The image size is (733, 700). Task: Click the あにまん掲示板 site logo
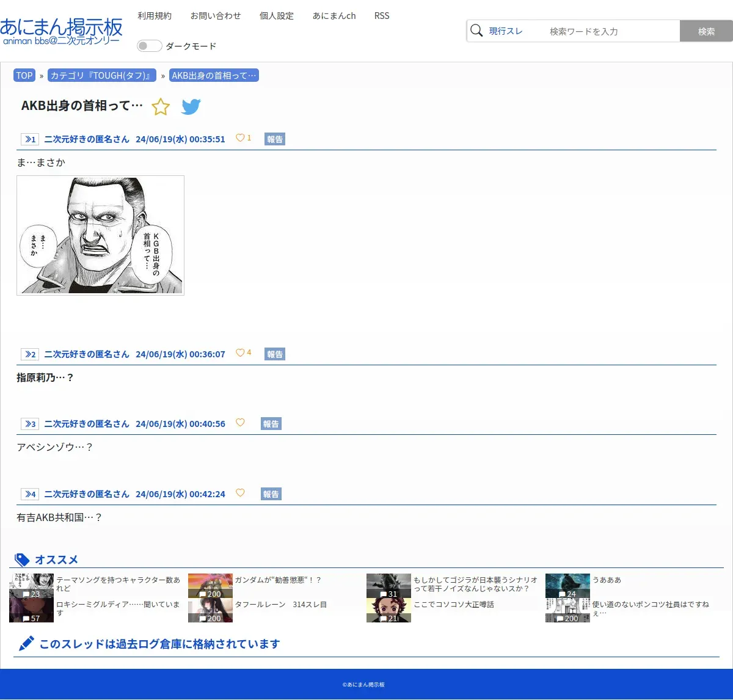tap(61, 32)
